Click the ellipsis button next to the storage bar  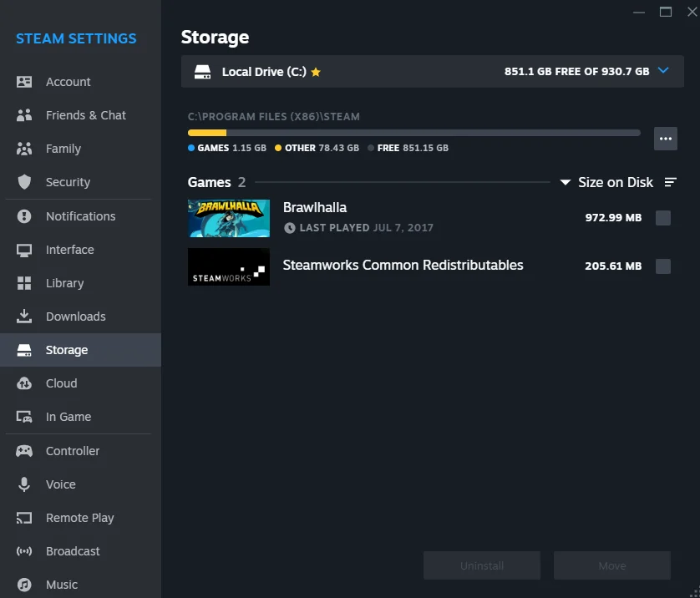[665, 138]
